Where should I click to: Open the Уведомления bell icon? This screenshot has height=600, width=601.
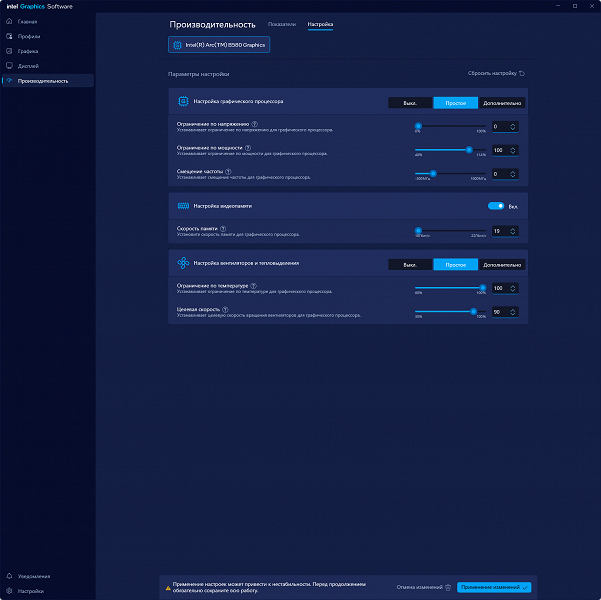[x=10, y=576]
